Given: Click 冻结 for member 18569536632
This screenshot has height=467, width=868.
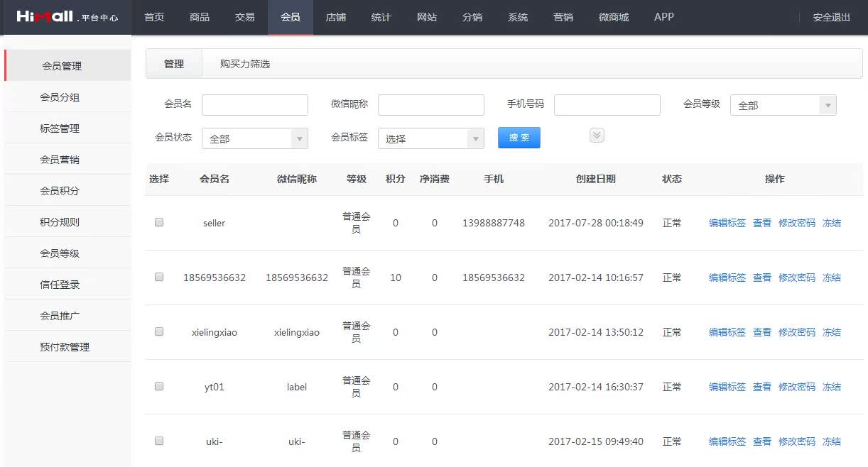Looking at the screenshot, I should click(x=832, y=278).
